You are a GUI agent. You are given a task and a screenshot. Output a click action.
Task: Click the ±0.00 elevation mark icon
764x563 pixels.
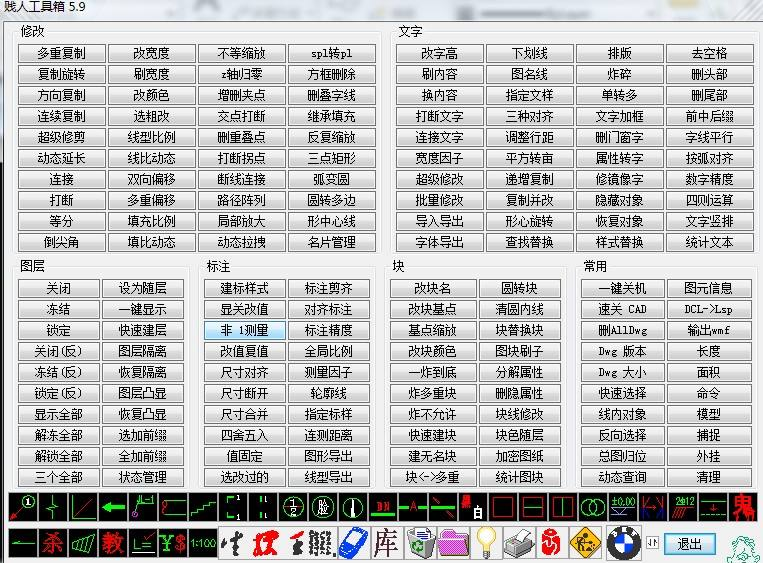click(623, 507)
